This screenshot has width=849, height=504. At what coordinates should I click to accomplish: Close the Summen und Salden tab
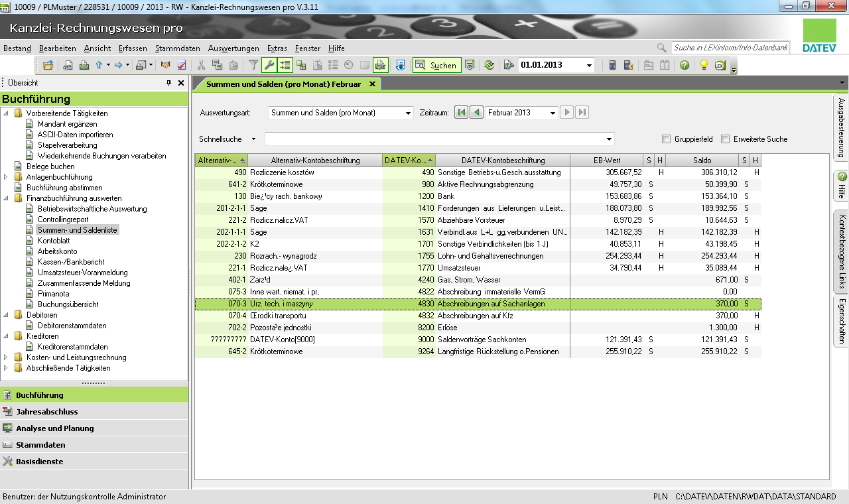click(372, 84)
